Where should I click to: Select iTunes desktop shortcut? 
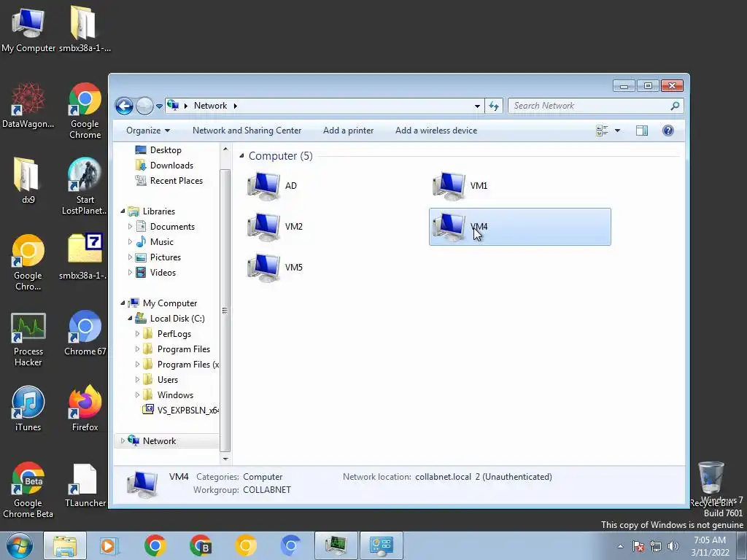[x=28, y=410]
